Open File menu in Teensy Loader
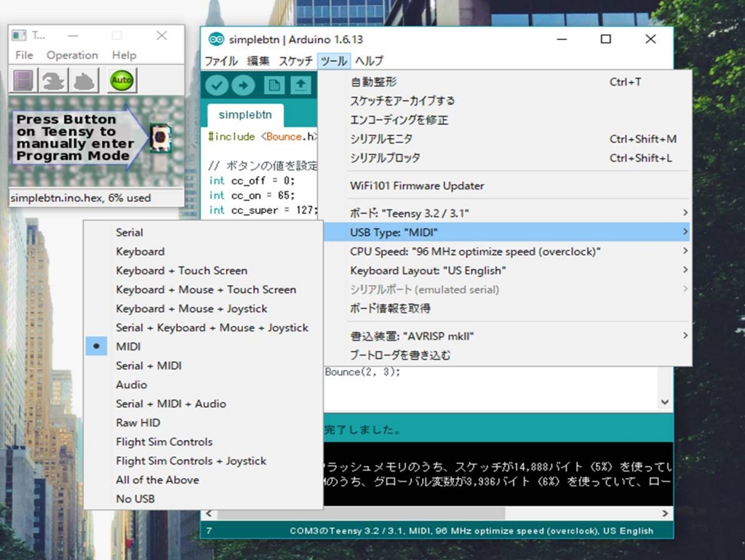This screenshot has width=745, height=560. tap(24, 55)
